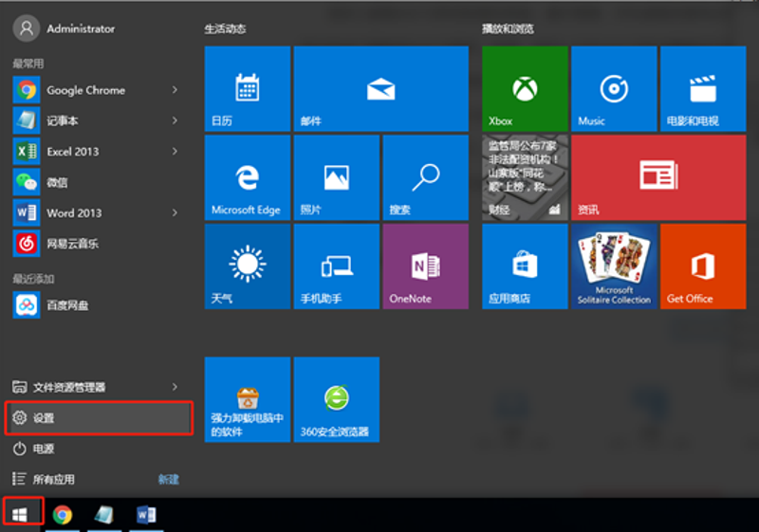
Task: Open the 日历 calendar tile
Action: [247, 89]
